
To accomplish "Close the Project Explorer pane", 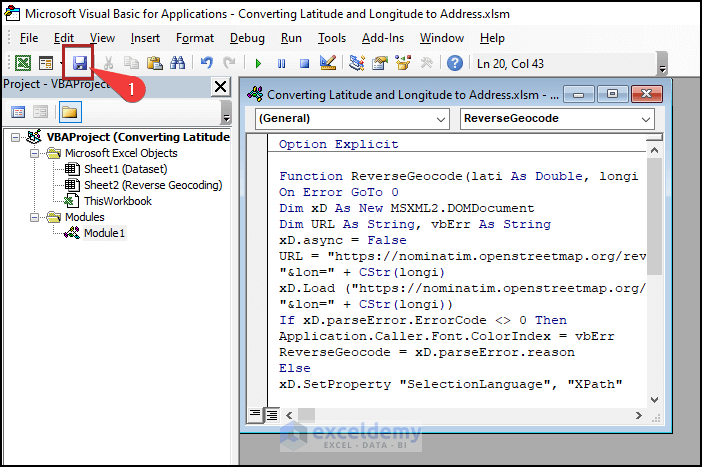I will click(x=220, y=86).
